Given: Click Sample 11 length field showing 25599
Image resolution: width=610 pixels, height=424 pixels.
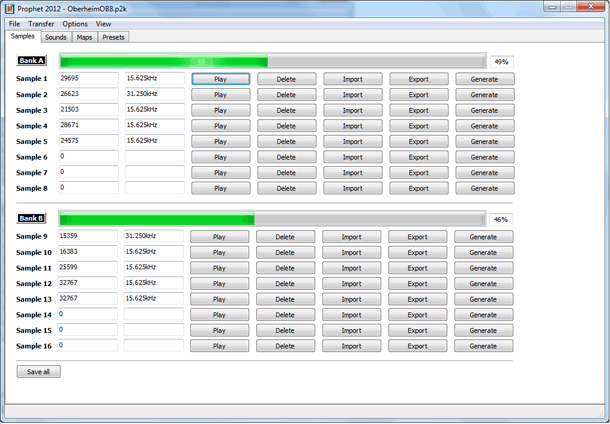Looking at the screenshot, I should click(88, 267).
